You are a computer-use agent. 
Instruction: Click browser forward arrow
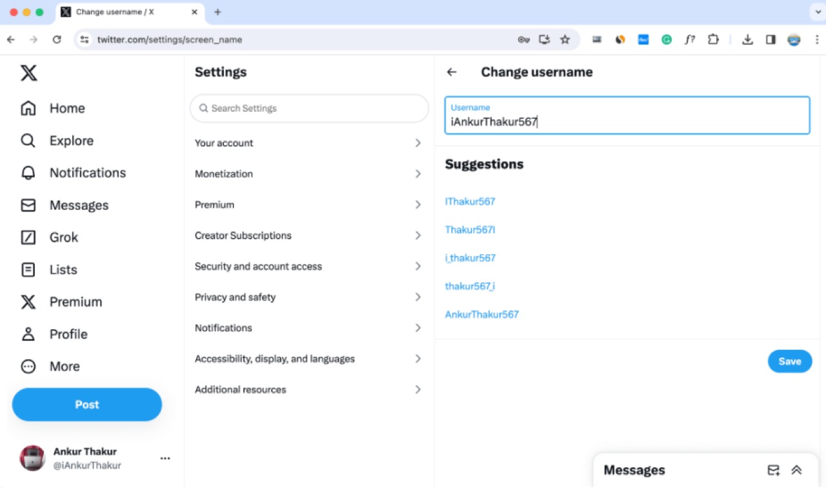[x=34, y=39]
